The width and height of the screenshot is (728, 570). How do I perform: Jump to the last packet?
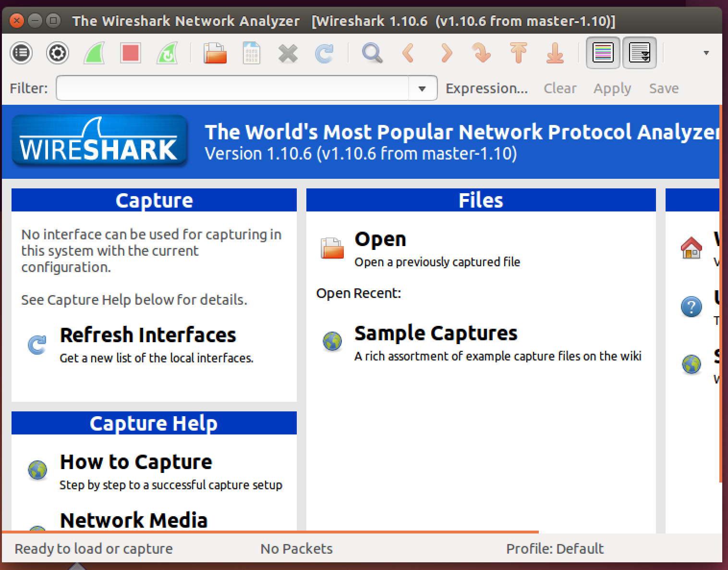[555, 53]
